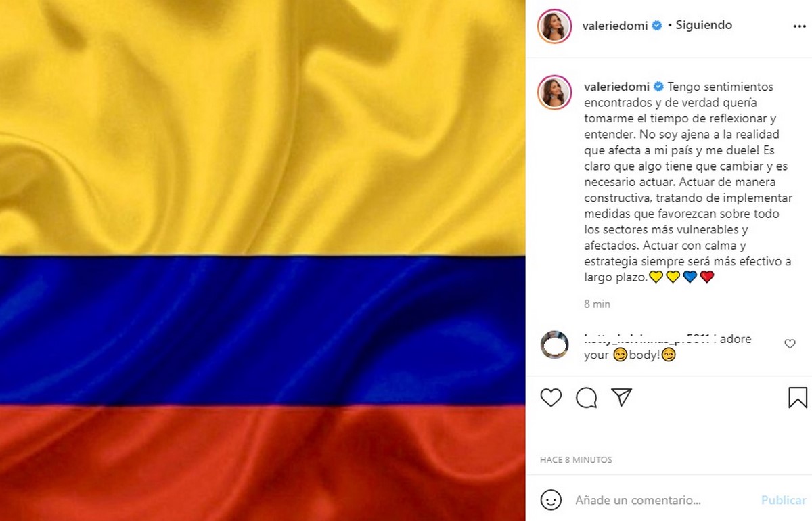Save post with bookmark icon
812x521 pixels.
click(x=798, y=397)
